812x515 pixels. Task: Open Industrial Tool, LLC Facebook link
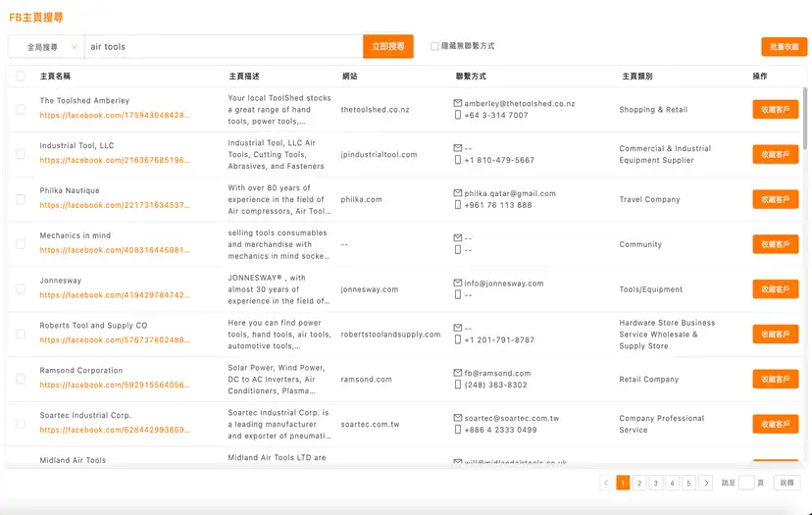pos(115,160)
